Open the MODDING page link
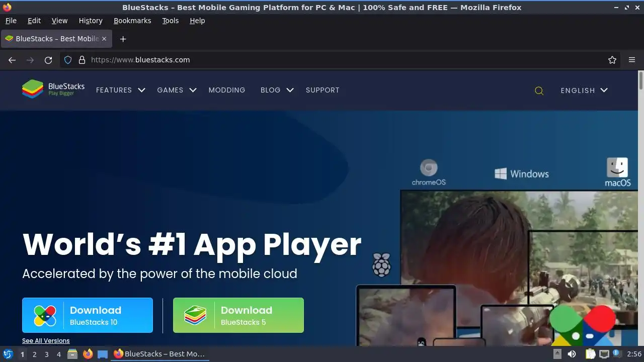Image resolution: width=644 pixels, height=362 pixels. pos(227,90)
